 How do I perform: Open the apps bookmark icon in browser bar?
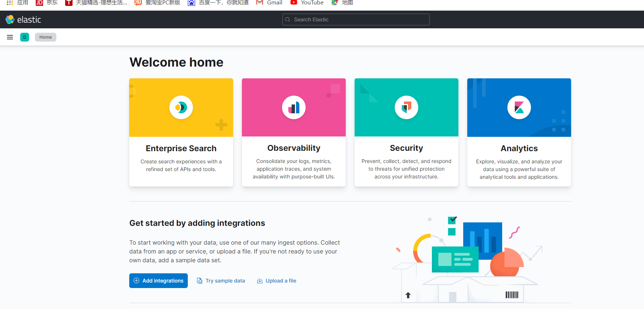click(x=10, y=2)
